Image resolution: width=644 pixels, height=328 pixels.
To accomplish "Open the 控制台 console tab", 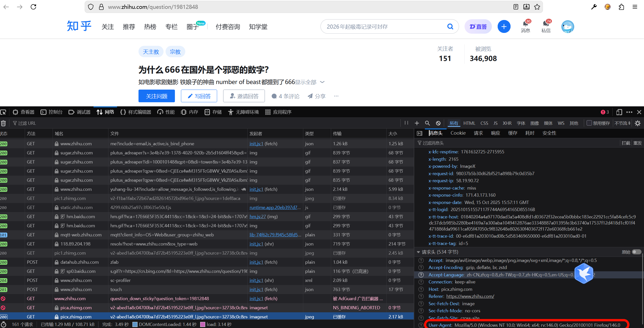I will [x=52, y=112].
